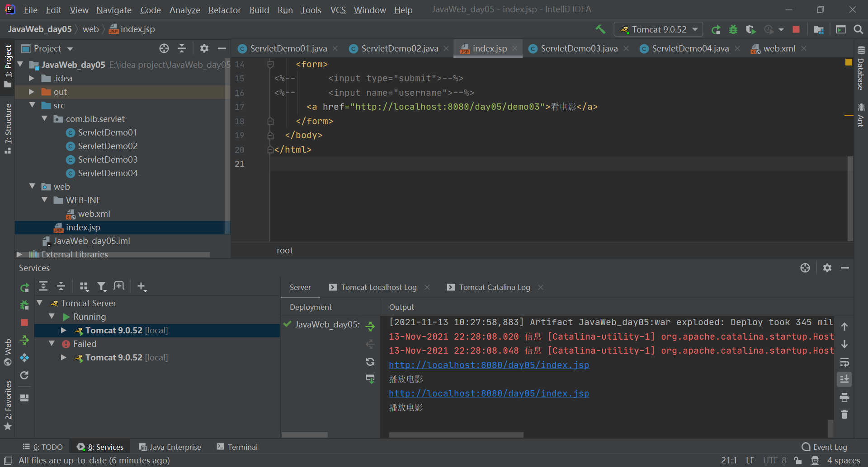The width and height of the screenshot is (868, 467).
Task: Collapse all nodes in Services toolbar
Action: [61, 286]
